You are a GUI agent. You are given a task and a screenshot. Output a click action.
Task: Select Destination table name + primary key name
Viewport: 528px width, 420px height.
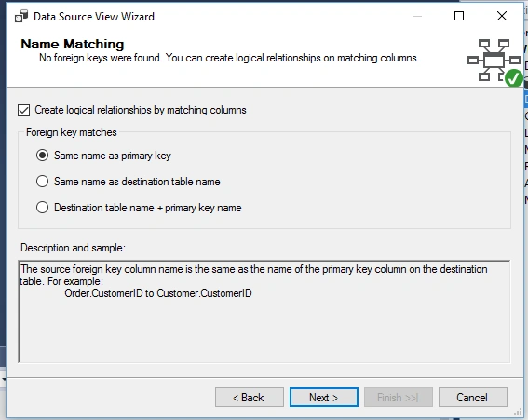click(43, 207)
